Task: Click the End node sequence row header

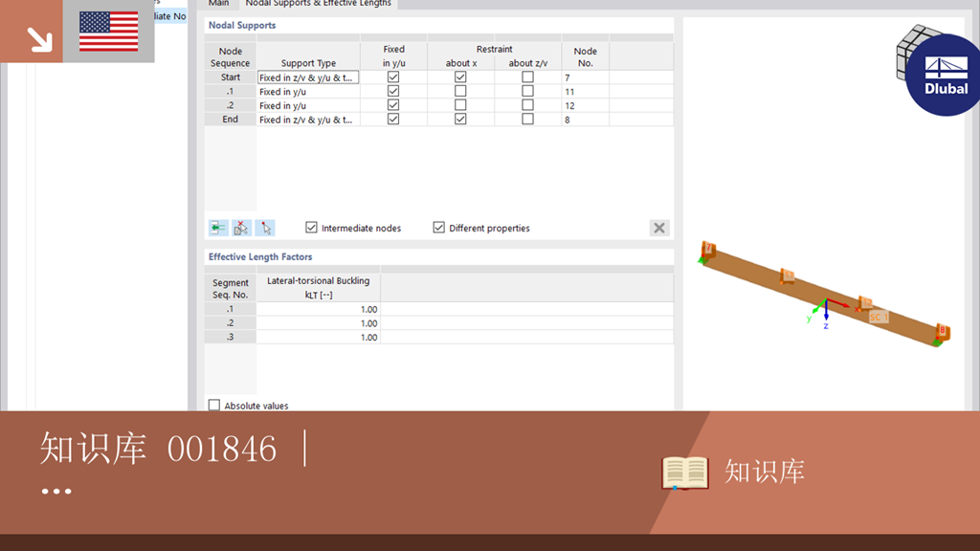Action: click(230, 120)
